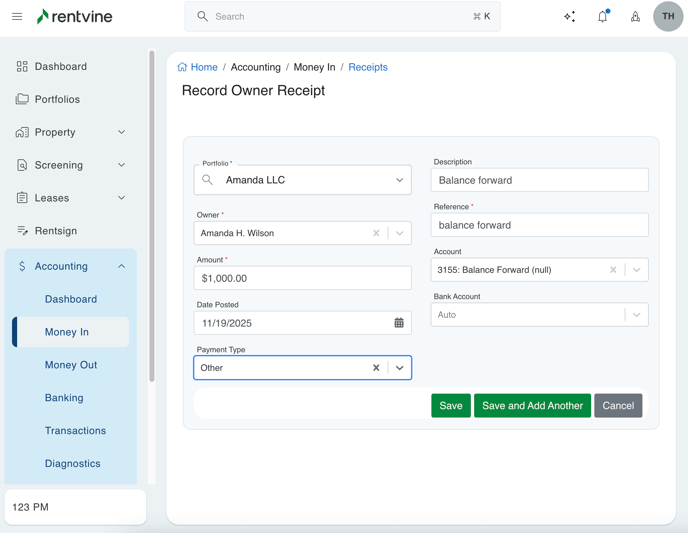
Task: Click the TH user avatar
Action: [668, 17]
